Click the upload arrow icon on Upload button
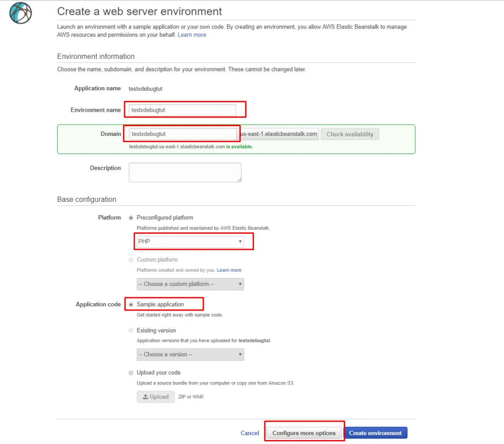504x444 pixels. (145, 397)
